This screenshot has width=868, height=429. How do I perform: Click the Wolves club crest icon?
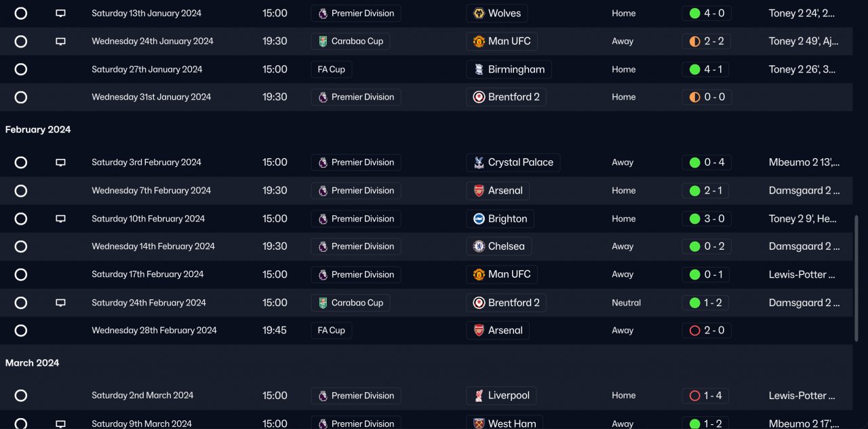479,14
